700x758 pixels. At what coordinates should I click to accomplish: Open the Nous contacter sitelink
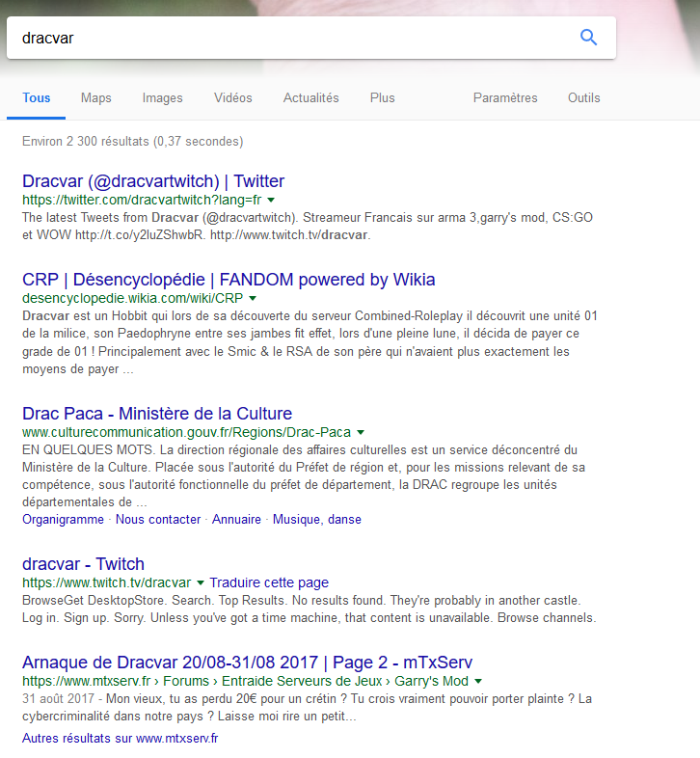158,519
